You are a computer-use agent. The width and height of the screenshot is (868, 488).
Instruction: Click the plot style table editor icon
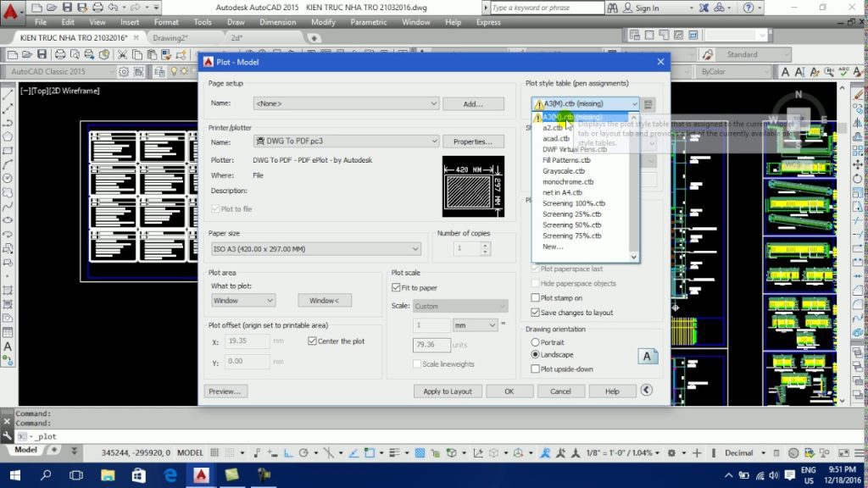[649, 104]
